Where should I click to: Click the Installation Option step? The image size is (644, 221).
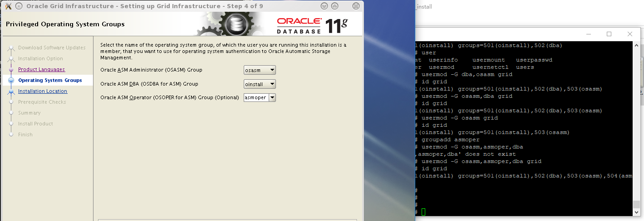pyautogui.click(x=40, y=58)
